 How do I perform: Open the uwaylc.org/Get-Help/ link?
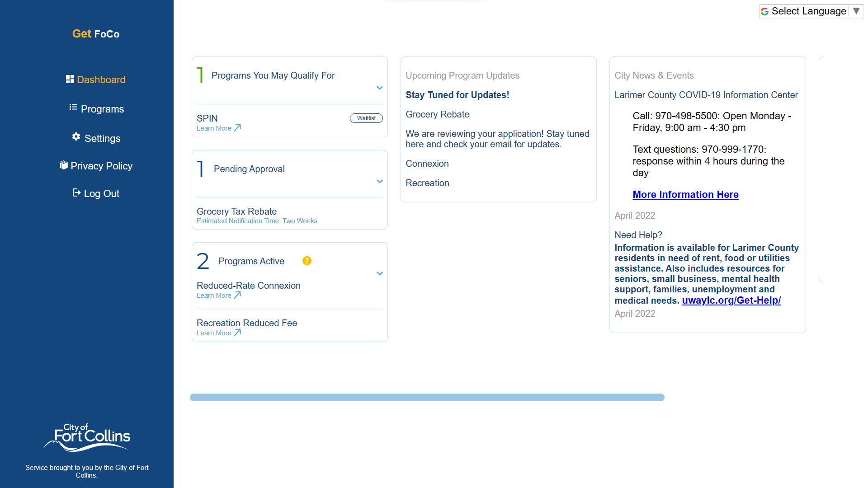[731, 300]
